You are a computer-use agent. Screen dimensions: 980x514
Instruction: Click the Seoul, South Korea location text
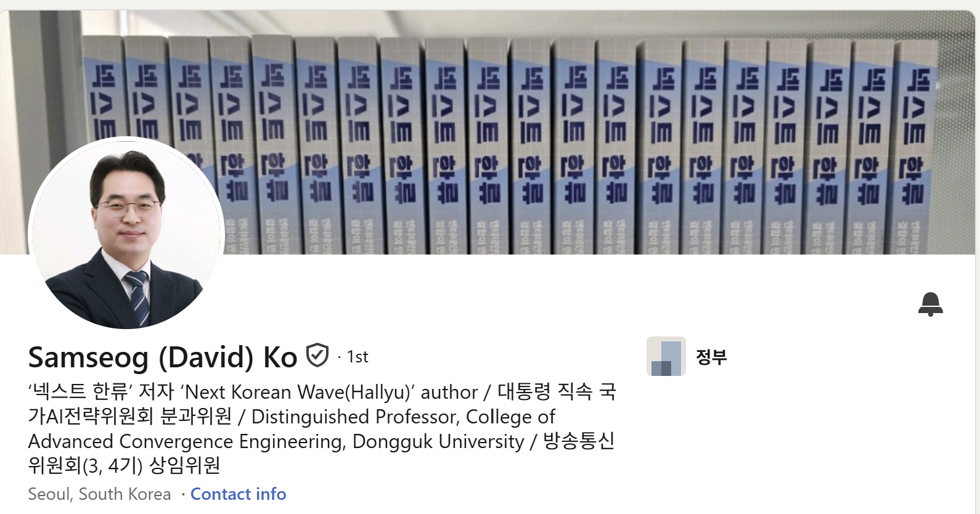[99, 494]
